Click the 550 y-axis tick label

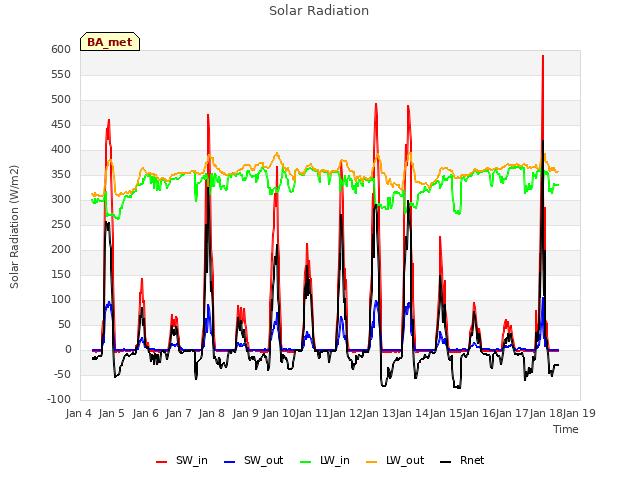coord(61,74)
